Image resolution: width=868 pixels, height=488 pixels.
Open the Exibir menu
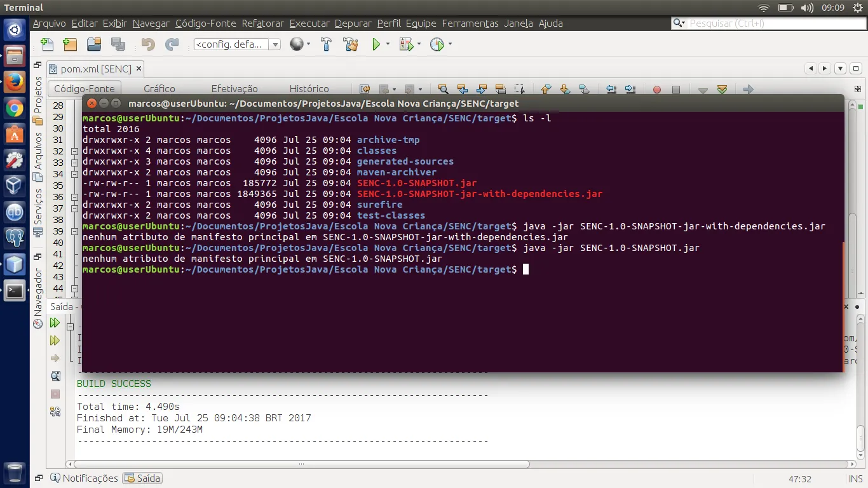[x=115, y=24]
